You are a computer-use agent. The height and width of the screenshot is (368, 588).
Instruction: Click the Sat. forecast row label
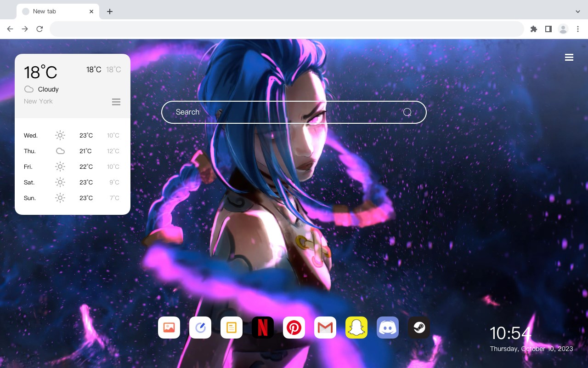29,182
